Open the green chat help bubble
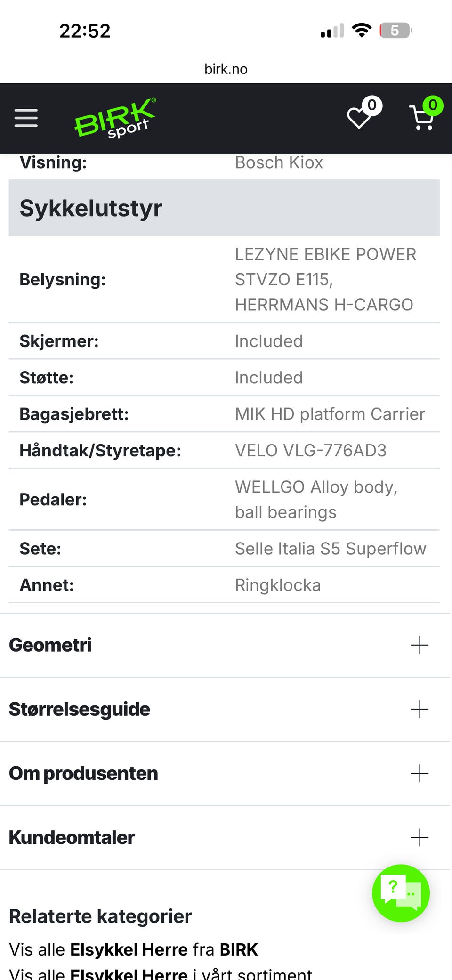Screen dimensions: 452x980 click(401, 893)
